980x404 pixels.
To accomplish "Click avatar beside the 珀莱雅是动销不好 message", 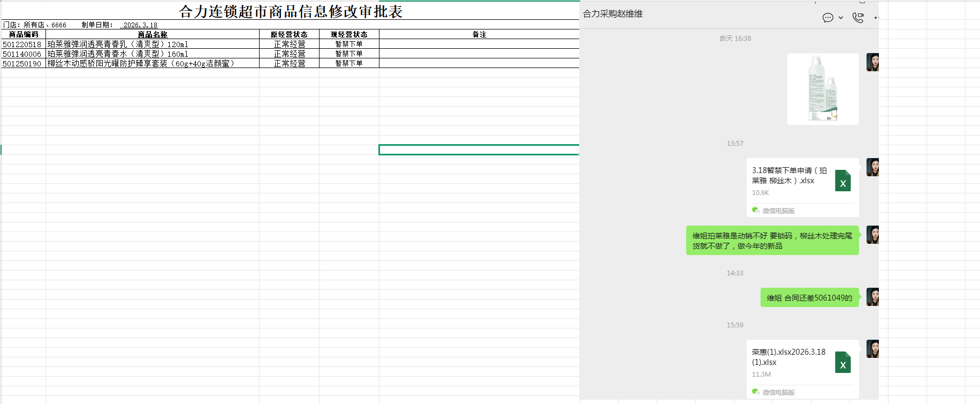I will pos(872,235).
